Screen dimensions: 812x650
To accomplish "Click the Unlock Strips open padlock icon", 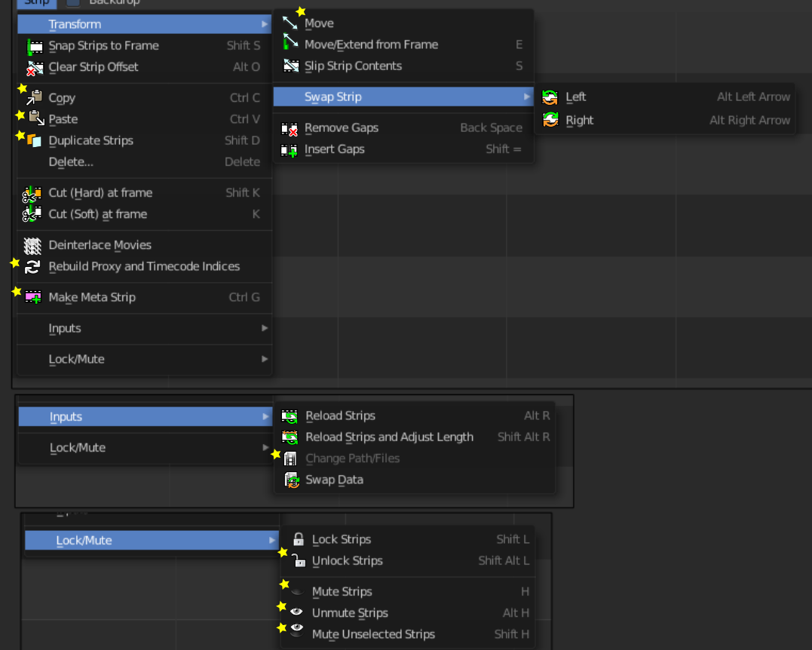I will coord(299,560).
